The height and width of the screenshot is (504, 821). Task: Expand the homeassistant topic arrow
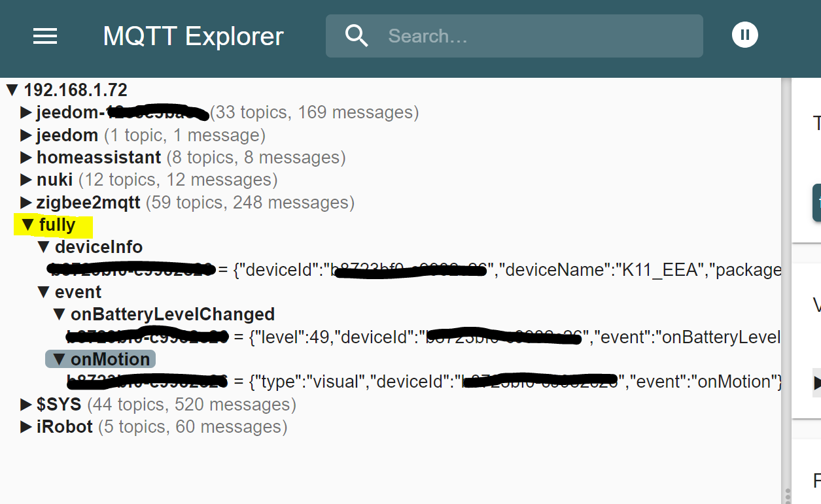(26, 158)
